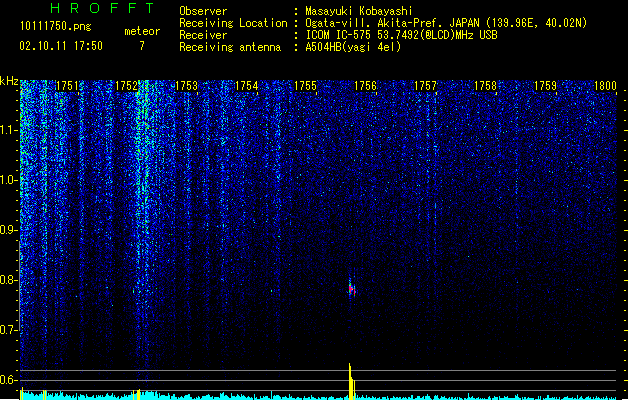Viewport: 629px width, 400px height.
Task: Click the ICOM IC-575 receiver value
Action: 402,35
